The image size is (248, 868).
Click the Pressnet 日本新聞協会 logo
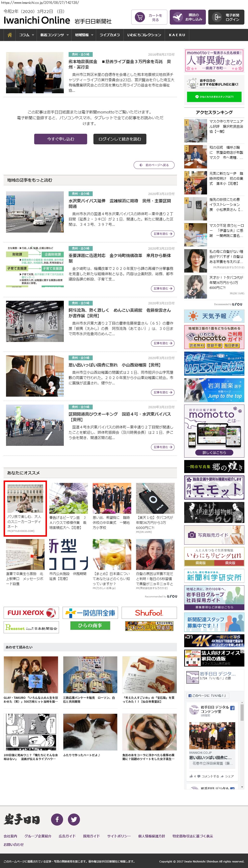pos(31,628)
